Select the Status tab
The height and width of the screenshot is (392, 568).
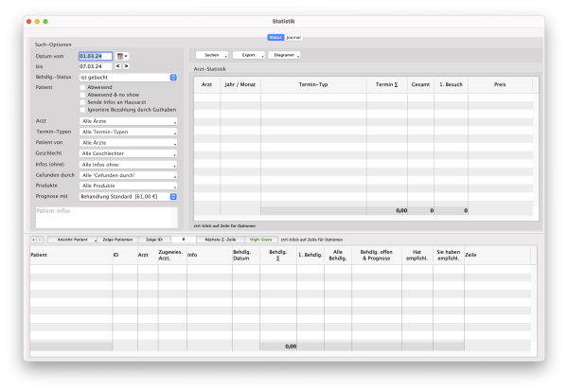[275, 38]
